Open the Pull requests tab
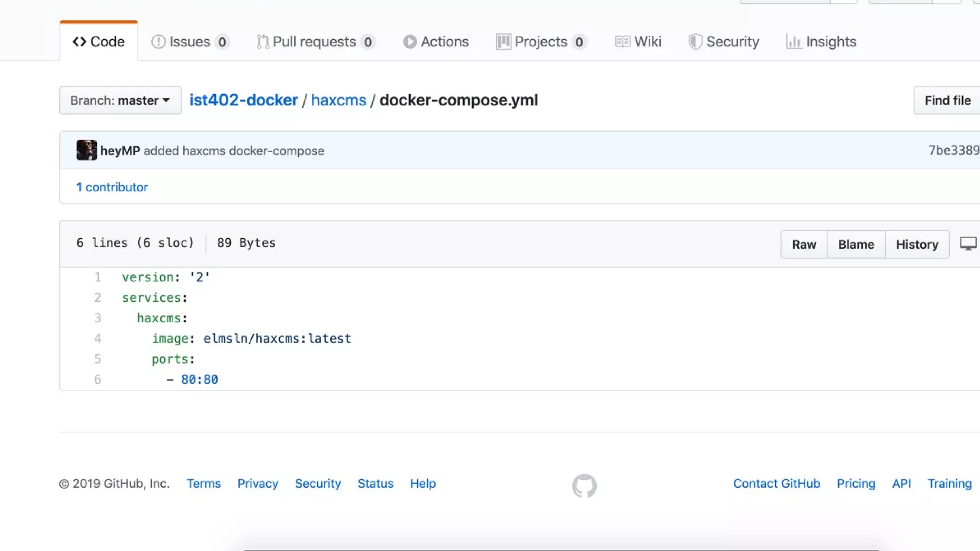This screenshot has height=551, width=980. pos(315,42)
